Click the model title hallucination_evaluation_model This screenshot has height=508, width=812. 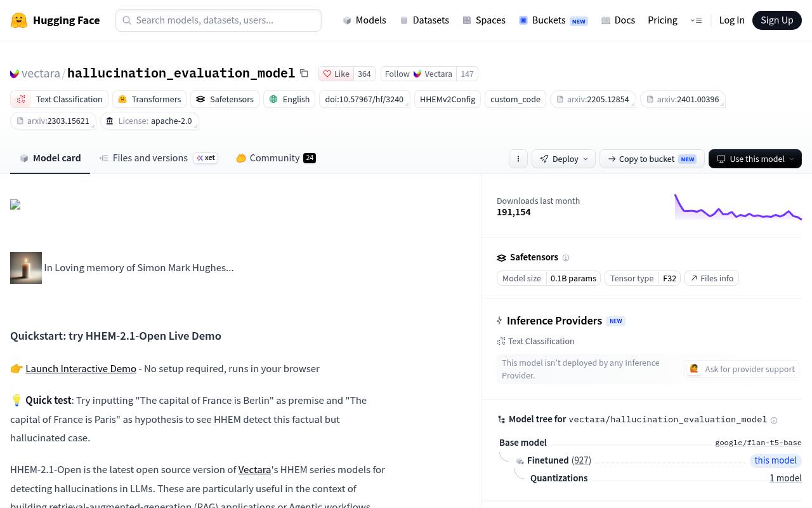[181, 73]
